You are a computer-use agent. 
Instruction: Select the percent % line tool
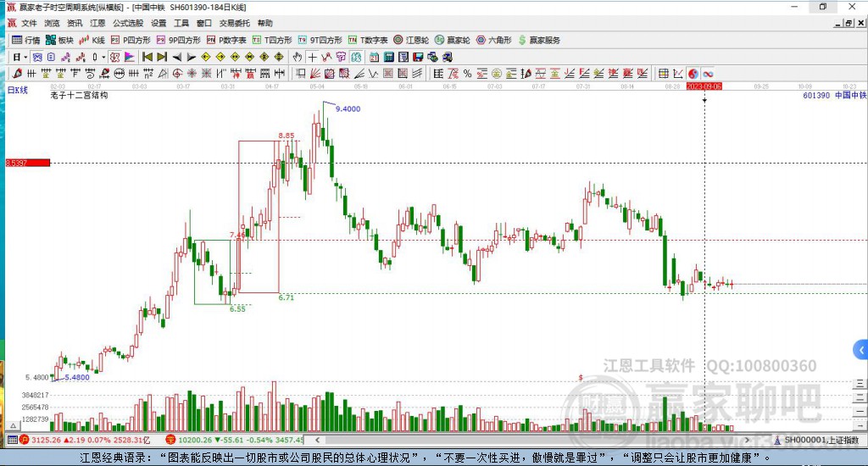click(x=467, y=73)
